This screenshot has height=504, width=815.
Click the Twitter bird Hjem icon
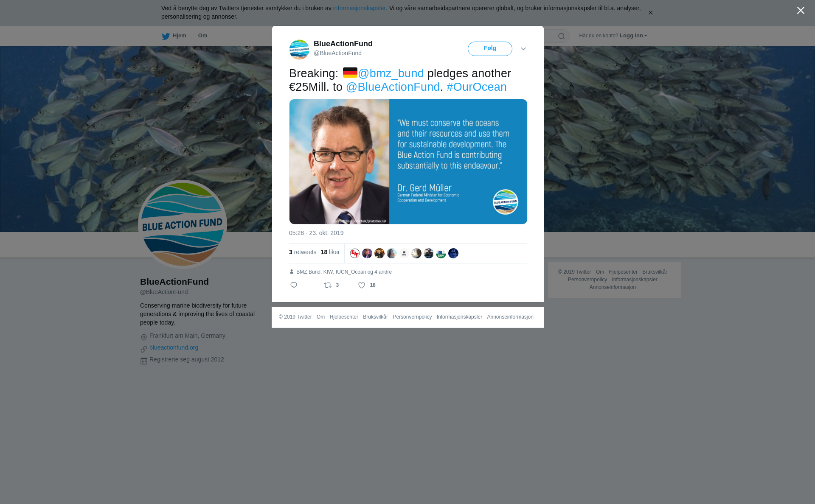click(x=166, y=36)
